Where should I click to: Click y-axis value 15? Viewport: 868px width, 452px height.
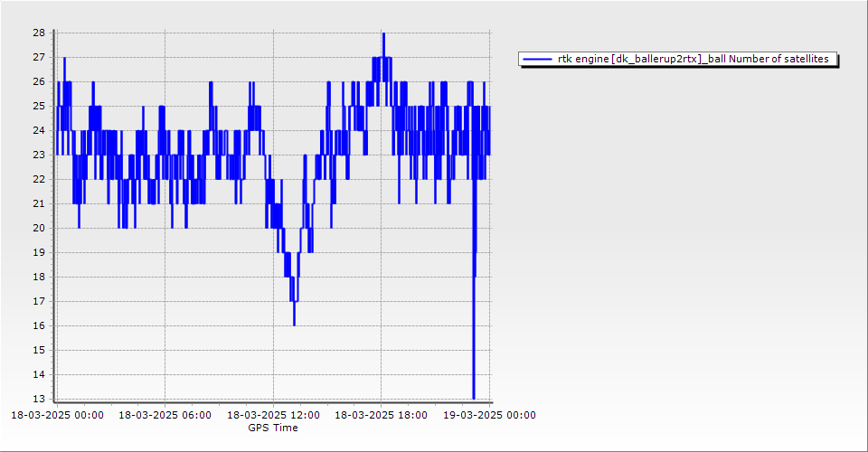pyautogui.click(x=39, y=350)
